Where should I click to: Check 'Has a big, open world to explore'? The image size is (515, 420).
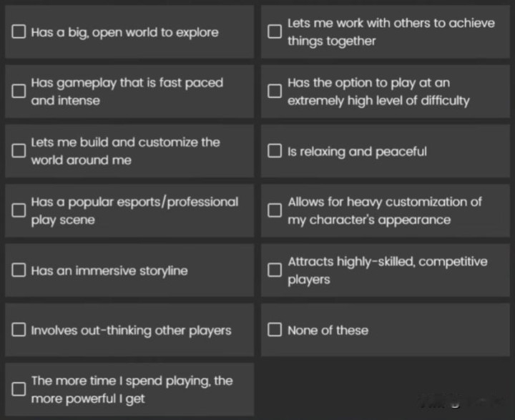(19, 32)
